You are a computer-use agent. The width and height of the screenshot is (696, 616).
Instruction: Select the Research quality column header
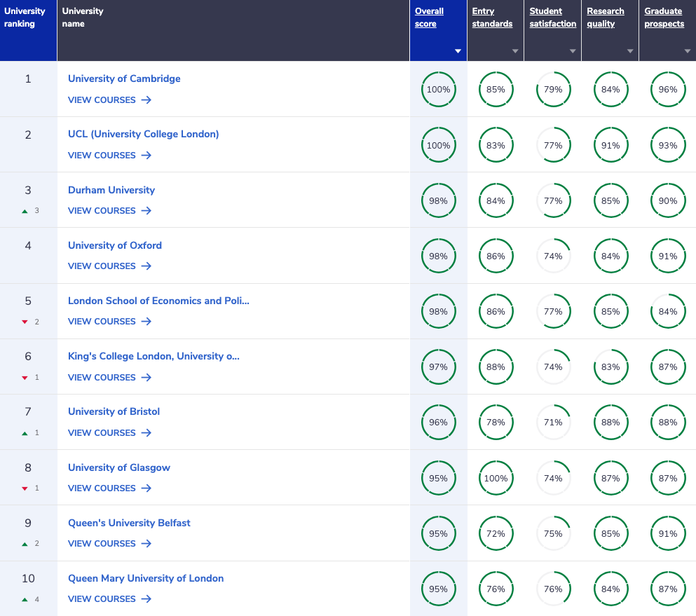(605, 17)
